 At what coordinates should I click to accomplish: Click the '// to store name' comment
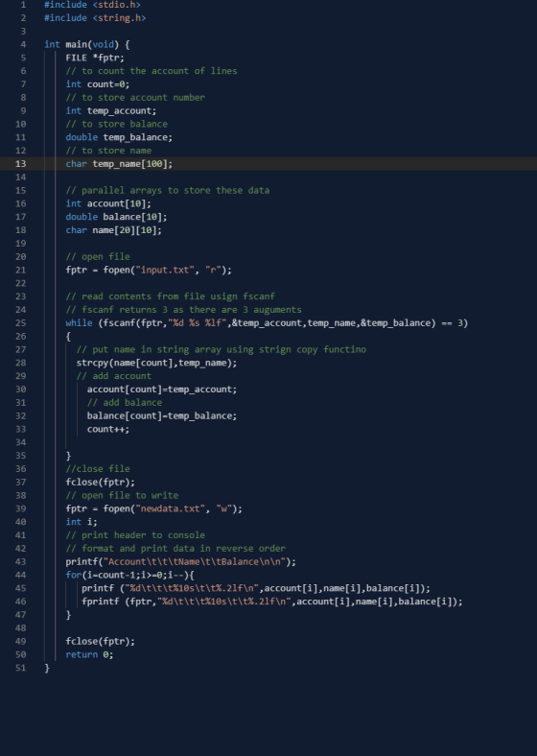tap(108, 151)
